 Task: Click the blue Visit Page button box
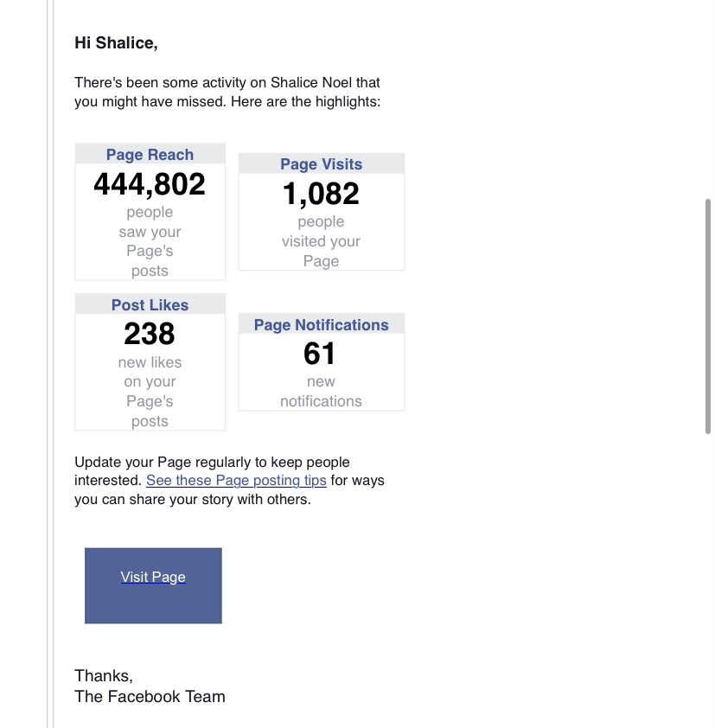(x=153, y=585)
